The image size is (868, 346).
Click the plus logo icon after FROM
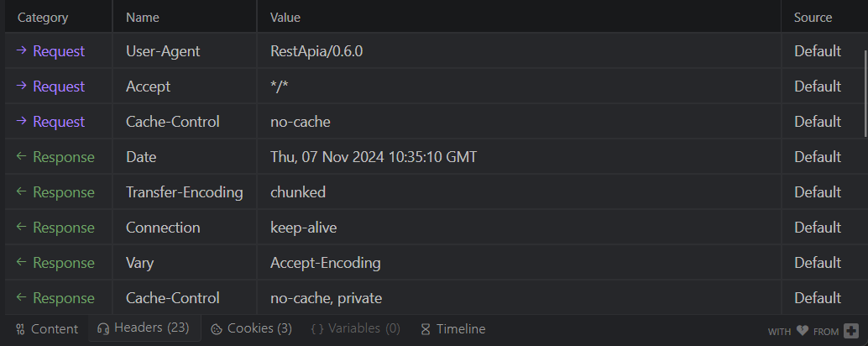(851, 331)
